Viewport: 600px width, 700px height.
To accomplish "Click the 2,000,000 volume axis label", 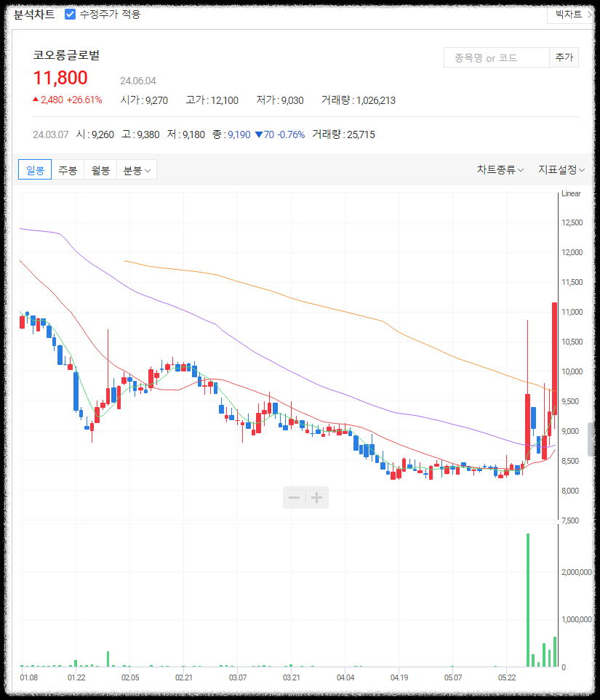I will (x=576, y=572).
